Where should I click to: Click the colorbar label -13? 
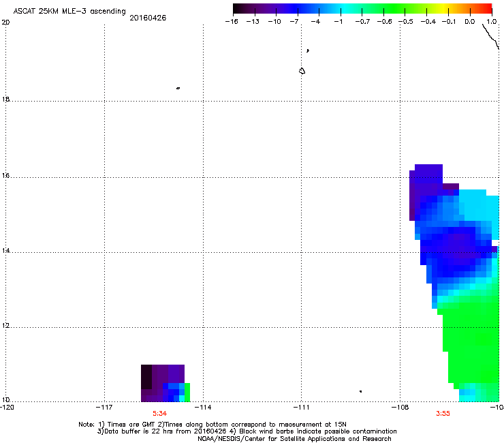(253, 22)
